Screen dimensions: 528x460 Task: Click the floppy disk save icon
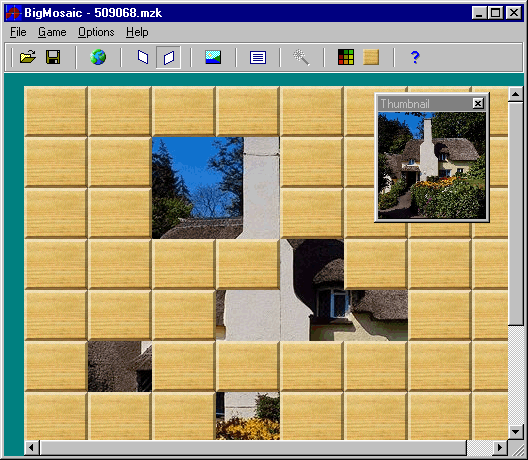[x=53, y=57]
